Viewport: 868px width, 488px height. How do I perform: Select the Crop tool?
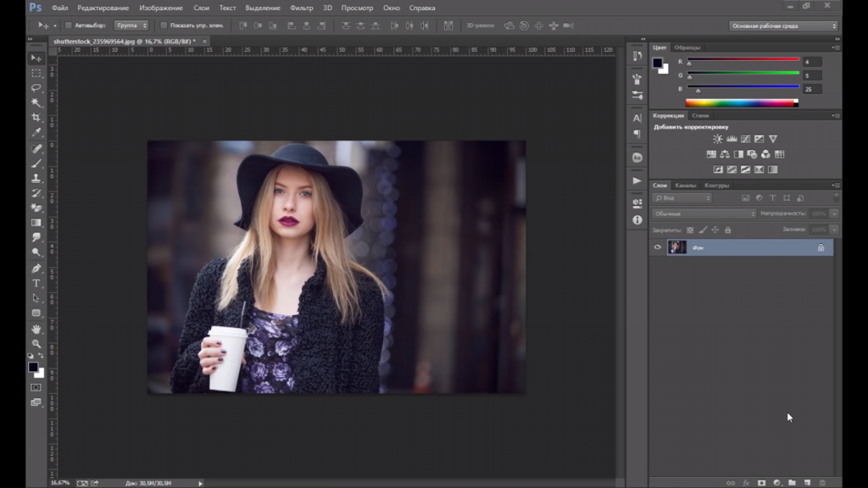(36, 117)
